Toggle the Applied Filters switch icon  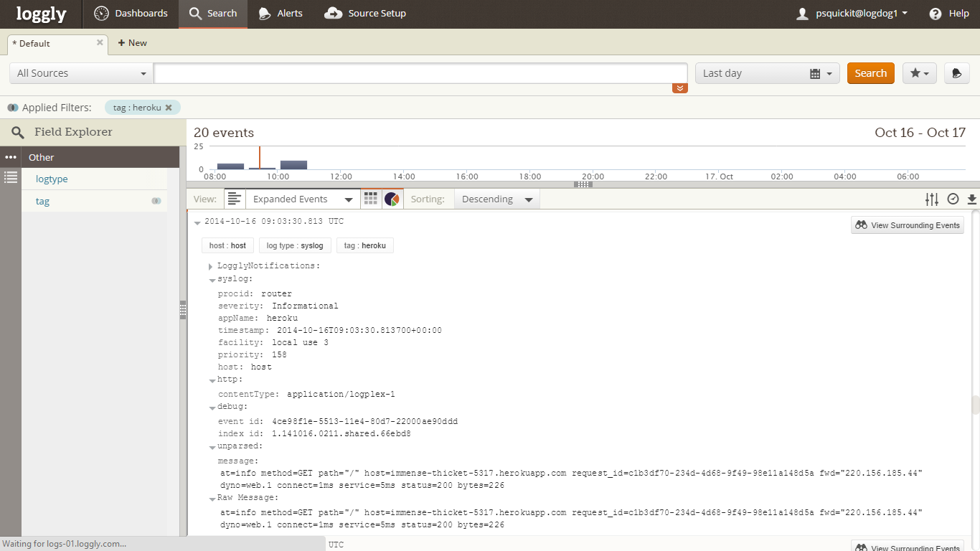12,108
